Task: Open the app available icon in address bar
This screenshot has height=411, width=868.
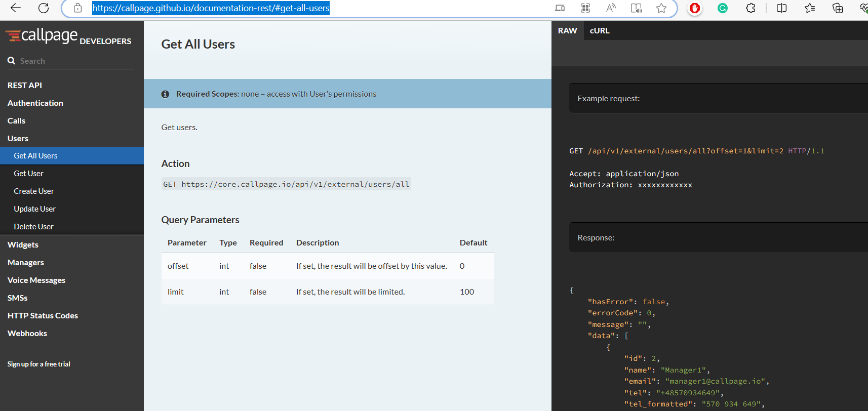Action: 560,8
